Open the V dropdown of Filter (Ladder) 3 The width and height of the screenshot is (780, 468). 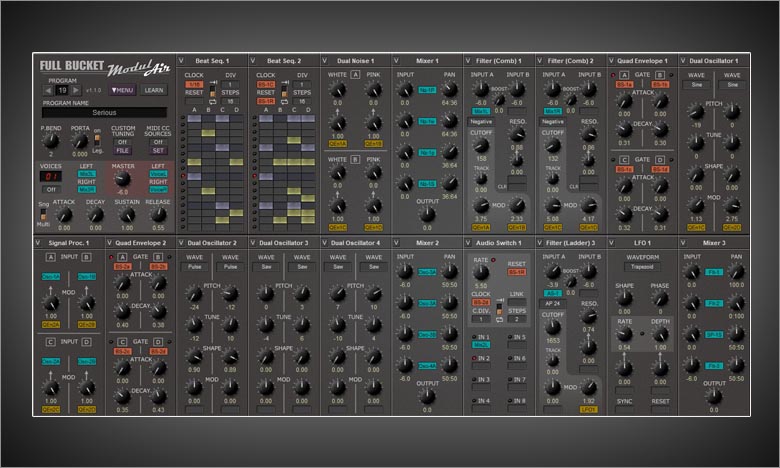[539, 243]
